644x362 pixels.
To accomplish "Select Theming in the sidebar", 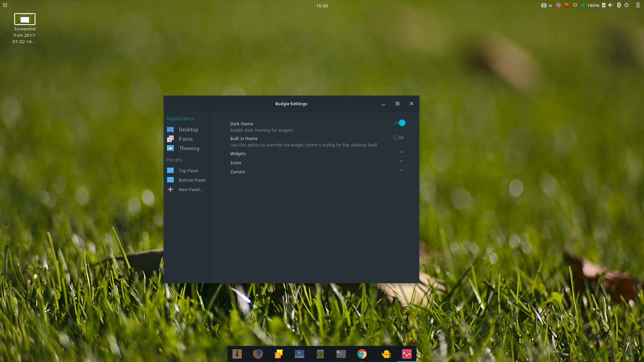I will 187,148.
